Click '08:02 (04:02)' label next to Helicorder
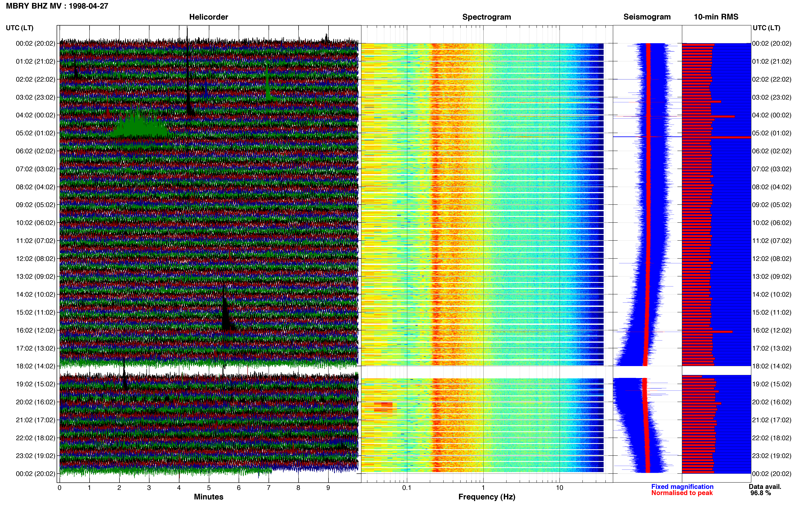812x508 pixels. (36, 187)
